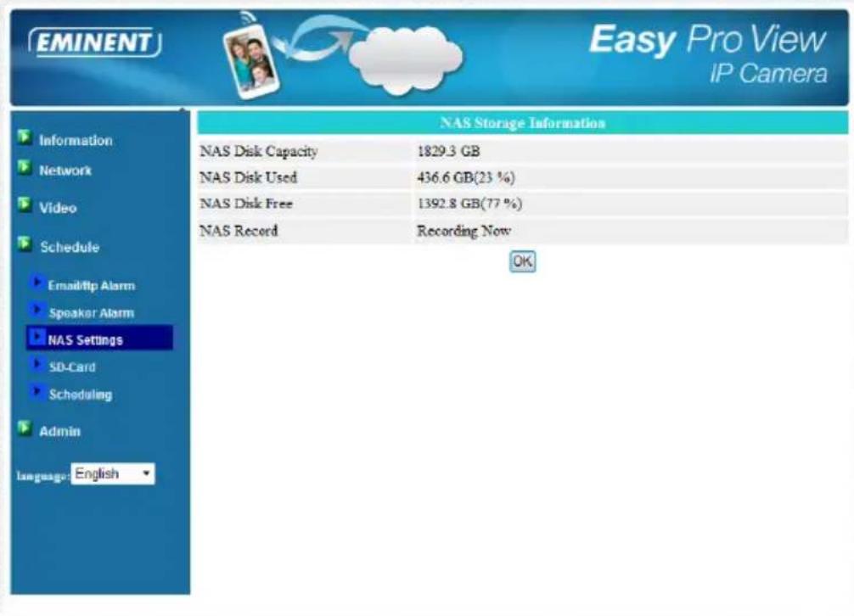The image size is (854, 616).
Task: Click the NAS Disk Free label
Action: tap(246, 204)
